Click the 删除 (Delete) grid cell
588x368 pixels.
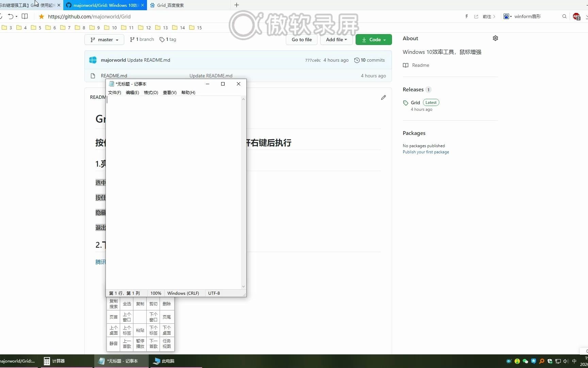(166, 304)
